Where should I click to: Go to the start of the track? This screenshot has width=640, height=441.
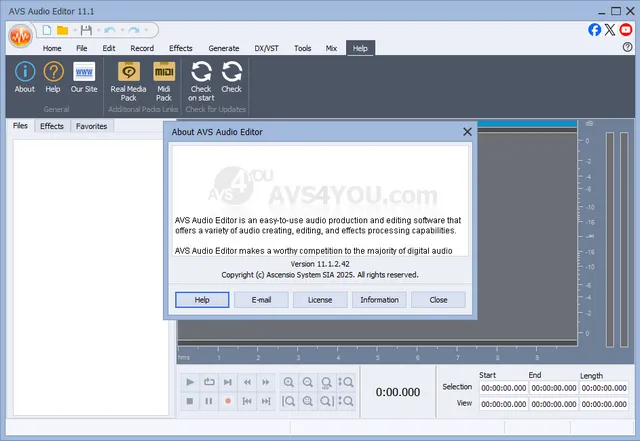pos(247,401)
